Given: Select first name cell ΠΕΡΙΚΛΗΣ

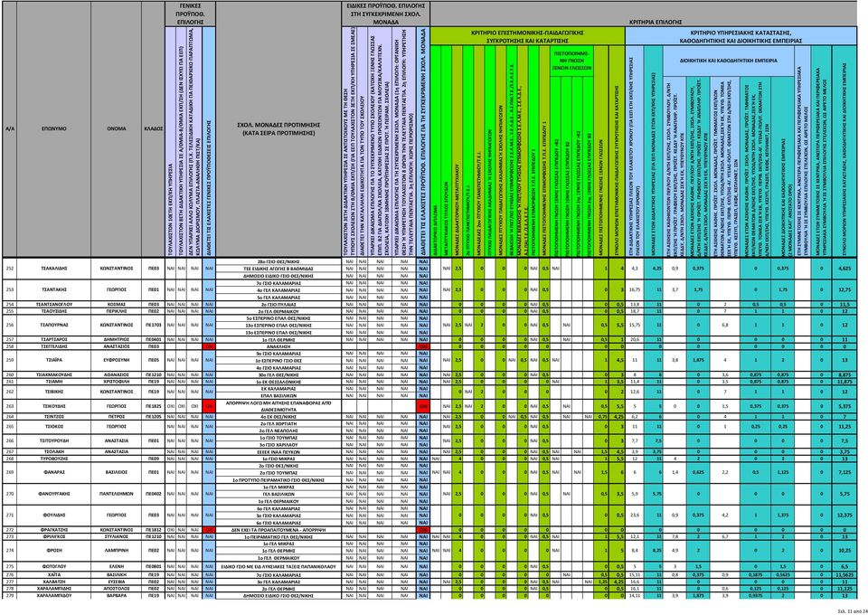Looking at the screenshot, I should coord(117,311).
